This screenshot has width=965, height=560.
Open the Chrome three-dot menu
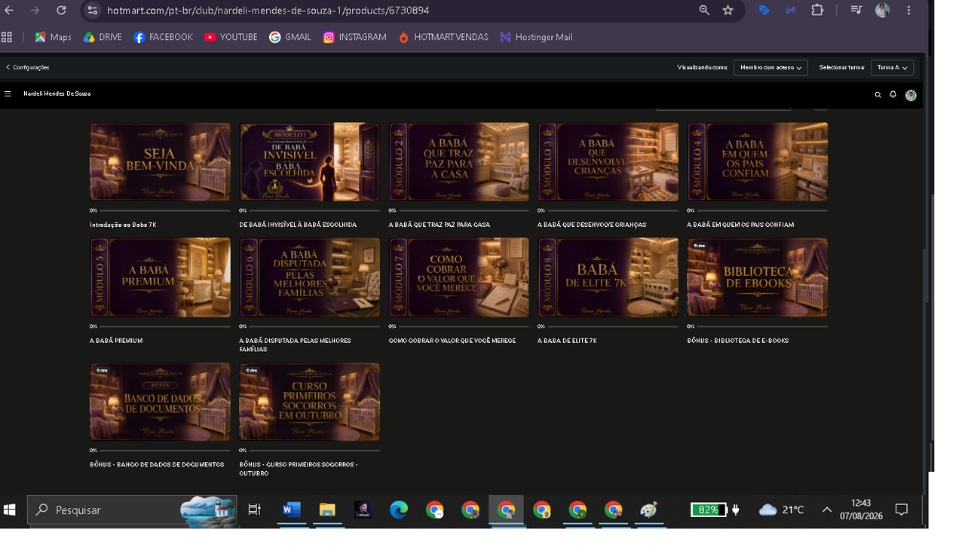click(908, 11)
